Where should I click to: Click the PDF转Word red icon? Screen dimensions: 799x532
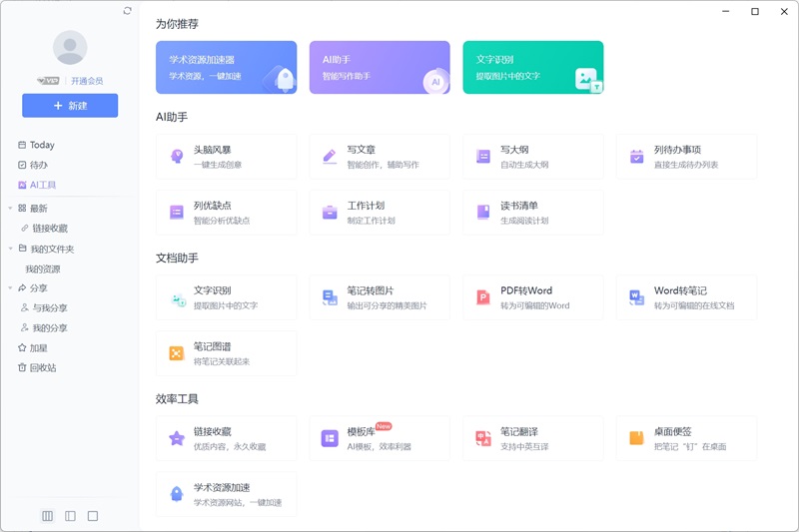(x=483, y=297)
